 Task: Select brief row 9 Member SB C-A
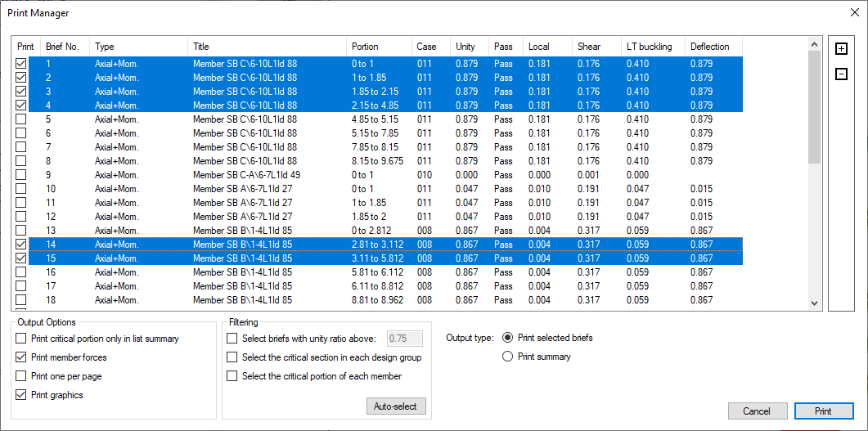click(246, 175)
